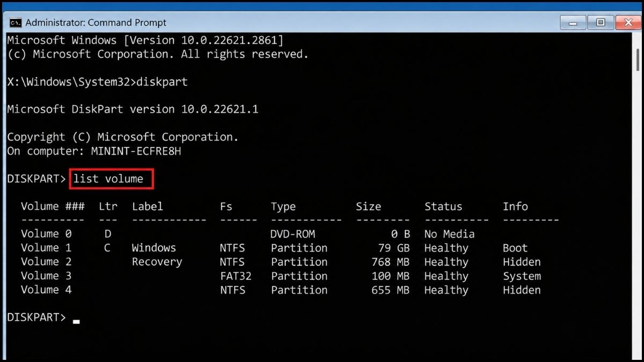Click the "FAT32" file system value
Viewport: 644px width, 362px height.
pyautogui.click(x=236, y=276)
